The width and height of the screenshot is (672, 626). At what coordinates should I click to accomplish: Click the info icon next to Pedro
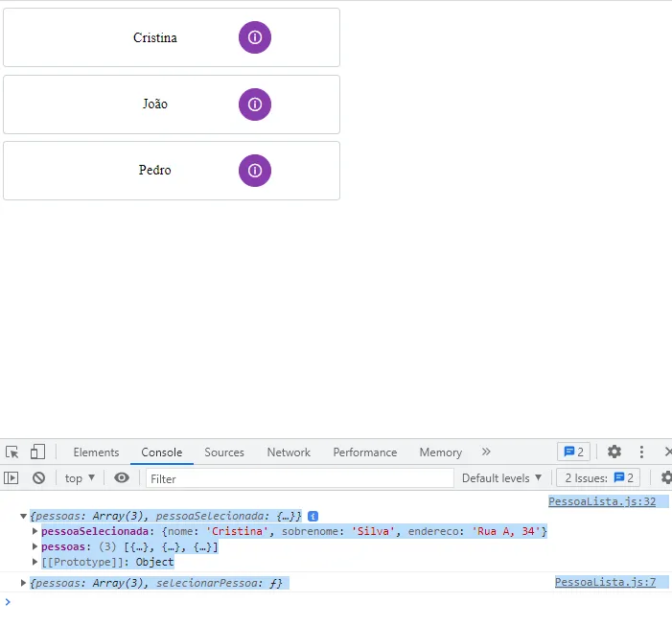tap(255, 171)
